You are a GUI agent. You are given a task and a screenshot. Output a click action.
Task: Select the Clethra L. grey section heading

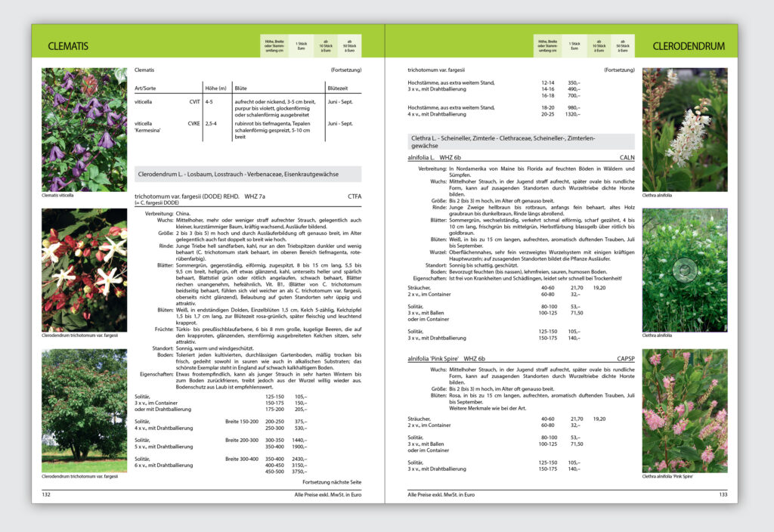[521, 142]
